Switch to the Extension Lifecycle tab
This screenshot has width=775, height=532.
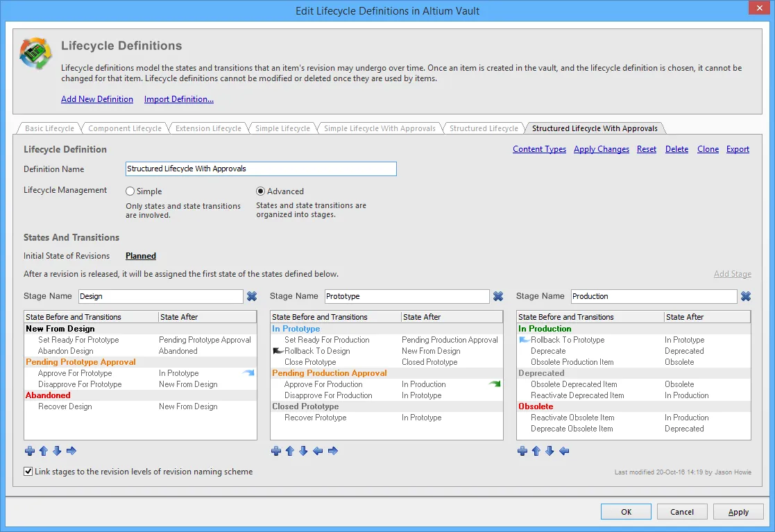point(209,128)
